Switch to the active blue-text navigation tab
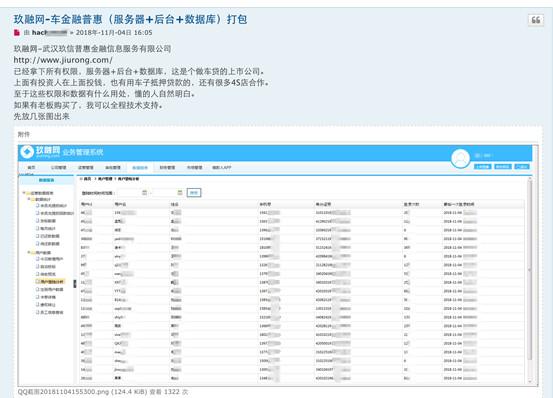The width and height of the screenshot is (553, 398). click(140, 167)
